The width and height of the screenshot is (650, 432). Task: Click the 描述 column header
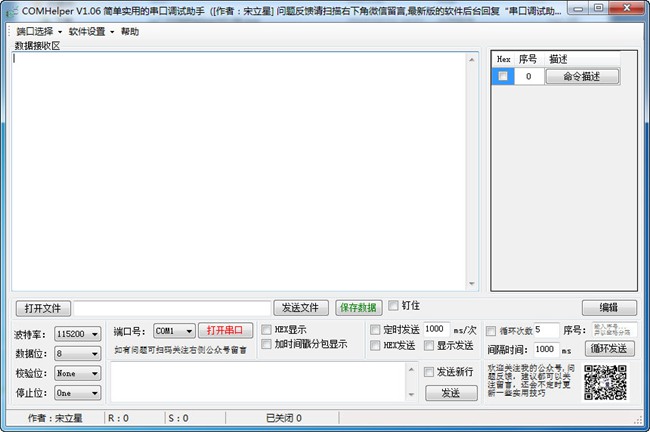tap(582, 59)
